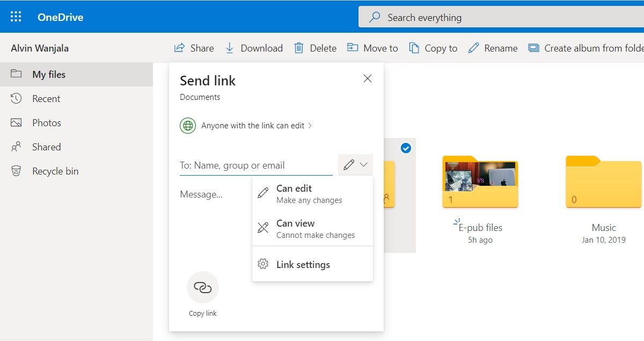Click the Search everything box
This screenshot has height=341, width=644.
pos(499,17)
